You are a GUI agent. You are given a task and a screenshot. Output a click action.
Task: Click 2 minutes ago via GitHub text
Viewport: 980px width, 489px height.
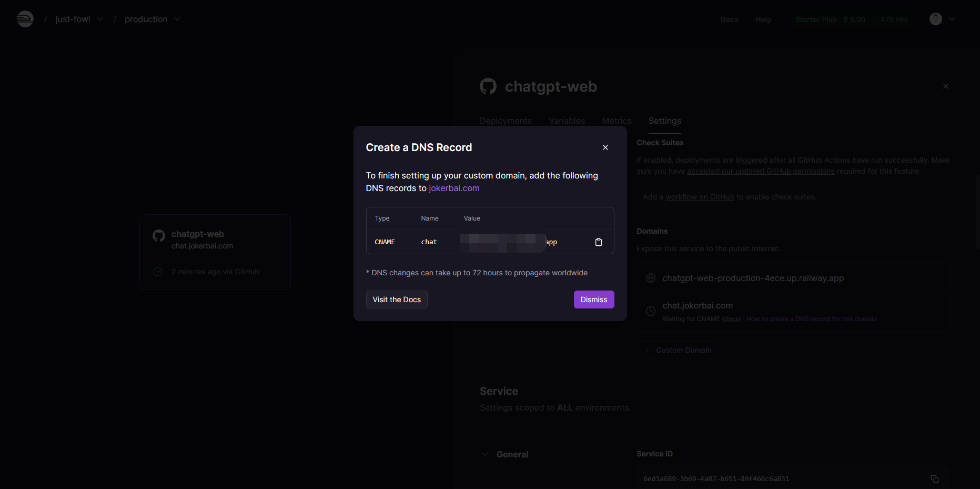click(x=215, y=272)
